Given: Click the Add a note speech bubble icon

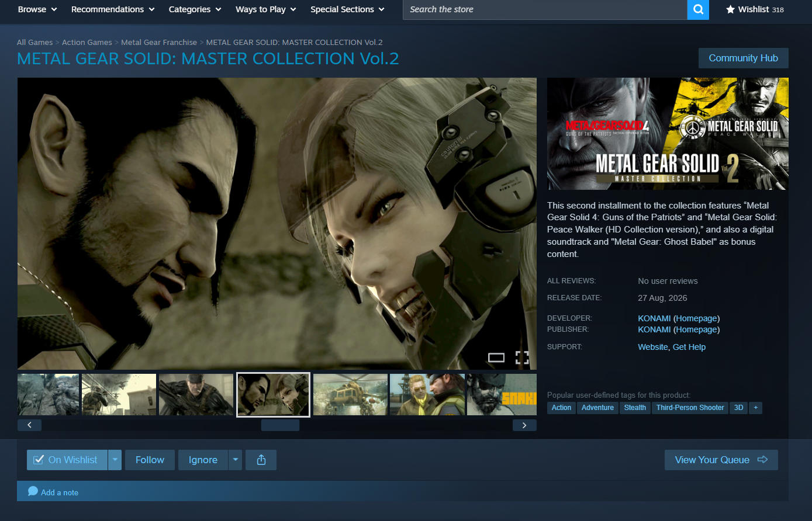Looking at the screenshot, I should click(33, 491).
